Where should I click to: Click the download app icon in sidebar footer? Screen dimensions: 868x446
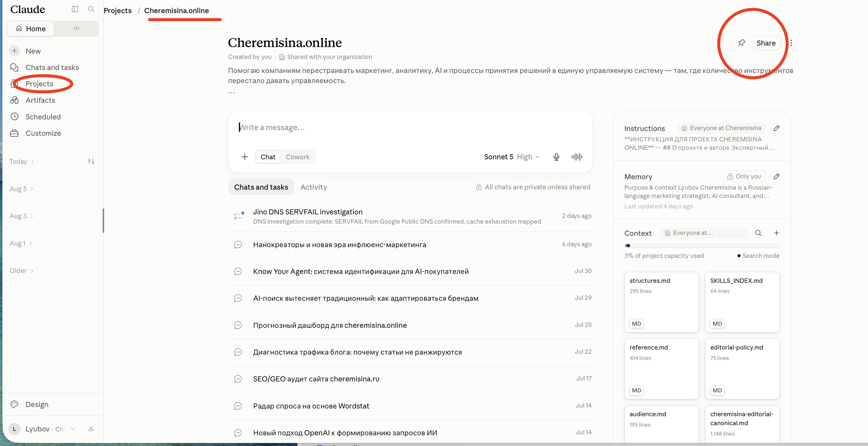point(91,429)
